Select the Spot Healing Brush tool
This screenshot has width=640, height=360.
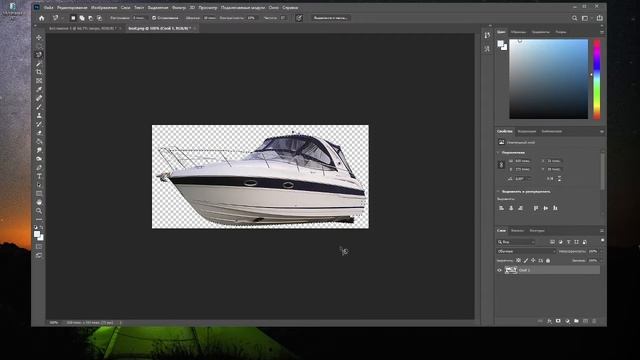click(x=39, y=98)
